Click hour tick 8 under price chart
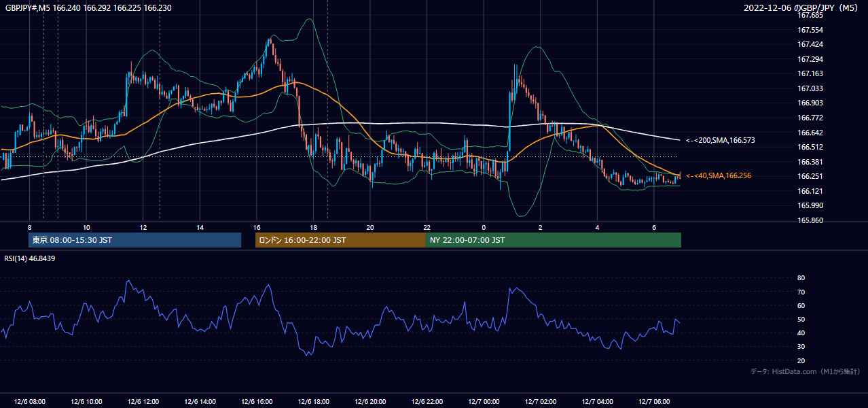 coord(30,226)
